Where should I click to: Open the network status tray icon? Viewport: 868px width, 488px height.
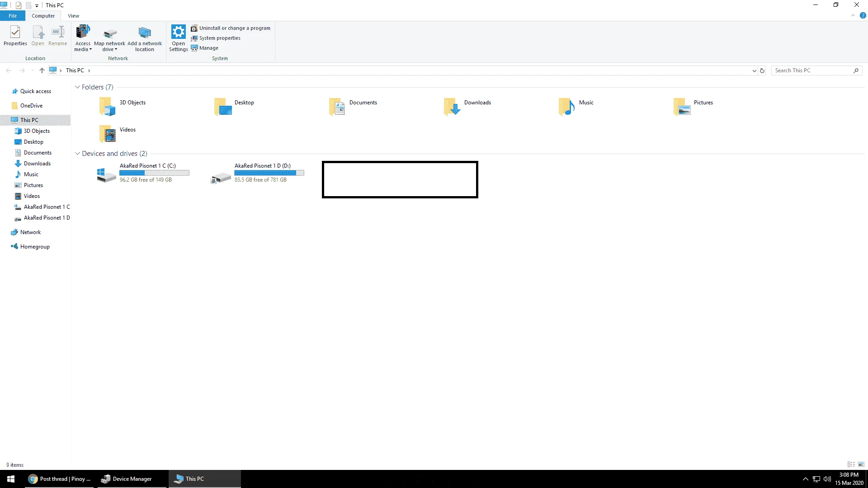(x=816, y=479)
